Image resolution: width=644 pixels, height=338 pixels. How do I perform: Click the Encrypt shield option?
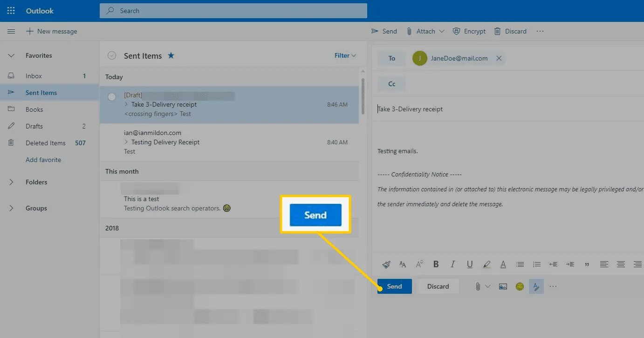[x=469, y=31]
